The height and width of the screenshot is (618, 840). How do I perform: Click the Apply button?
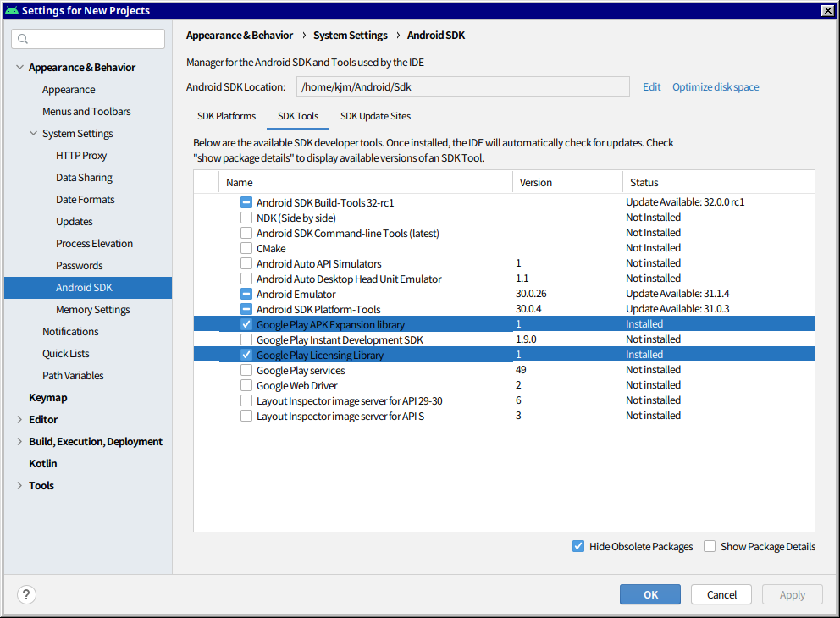coord(793,594)
